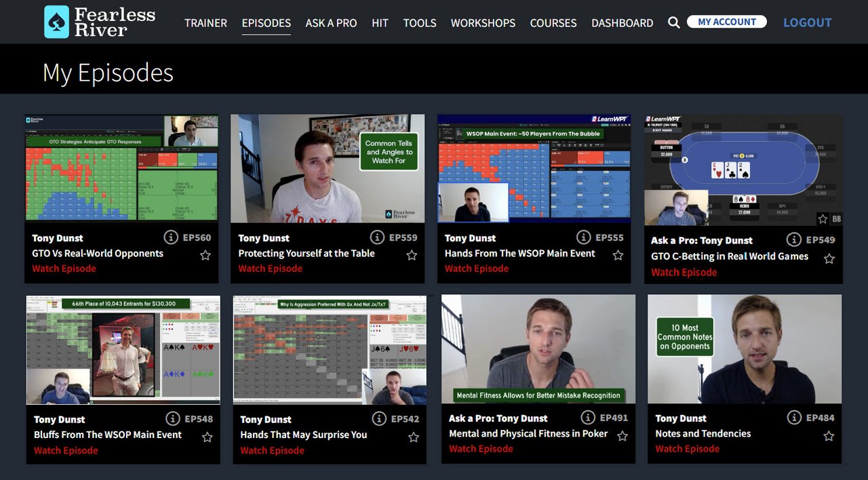Click title 'Hands That May Surprise You'
This screenshot has height=480, width=868.
point(303,435)
